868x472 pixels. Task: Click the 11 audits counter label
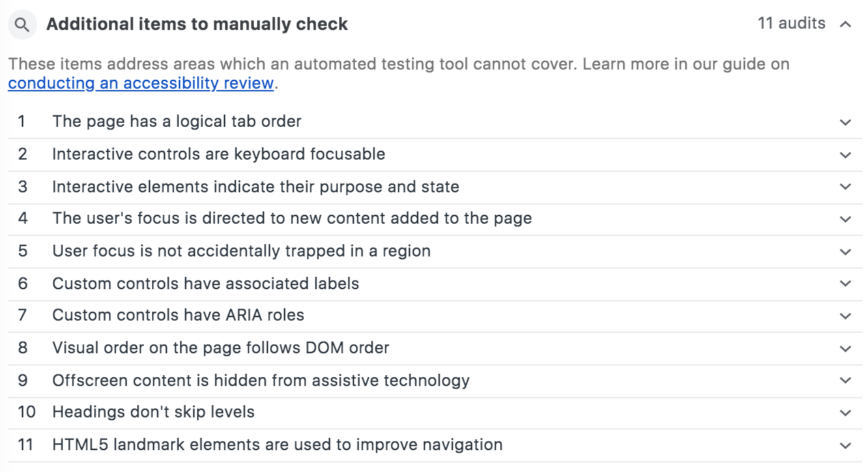pos(790,23)
